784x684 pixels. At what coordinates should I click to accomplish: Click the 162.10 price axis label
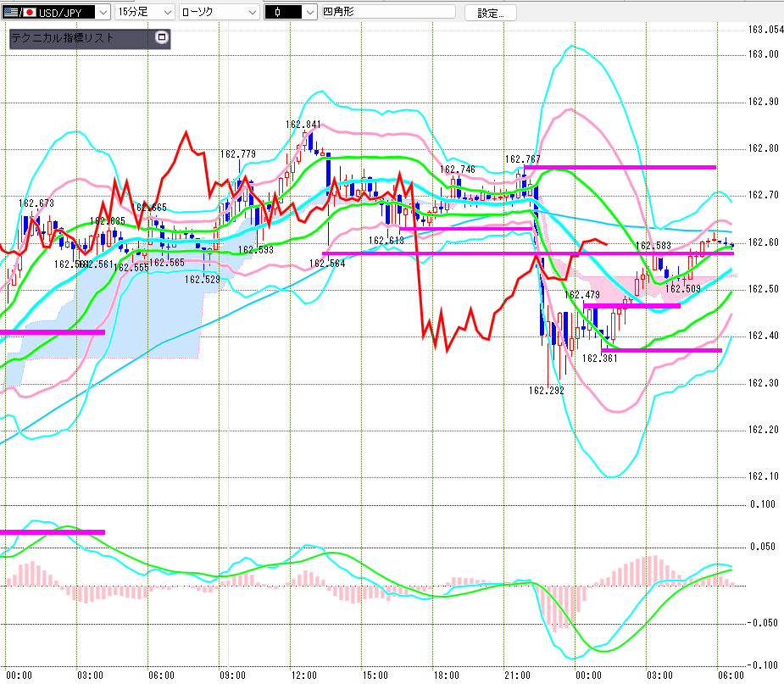pyautogui.click(x=763, y=476)
